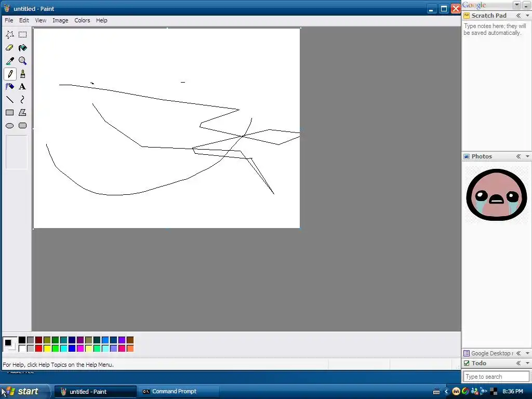Click the on-screen keyboard tray icon
The width and height of the screenshot is (532, 399).
[436, 392]
